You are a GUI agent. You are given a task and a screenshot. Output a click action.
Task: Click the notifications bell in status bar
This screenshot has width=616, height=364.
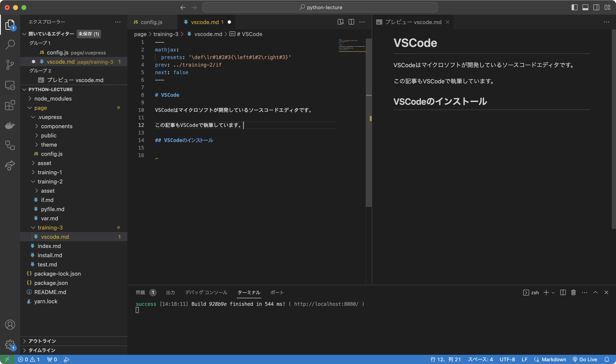[607, 359]
